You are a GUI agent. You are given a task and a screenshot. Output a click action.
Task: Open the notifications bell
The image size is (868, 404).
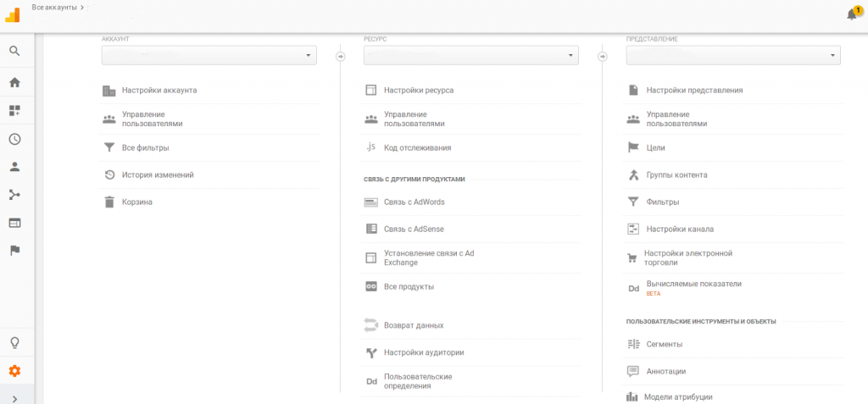coord(852,15)
